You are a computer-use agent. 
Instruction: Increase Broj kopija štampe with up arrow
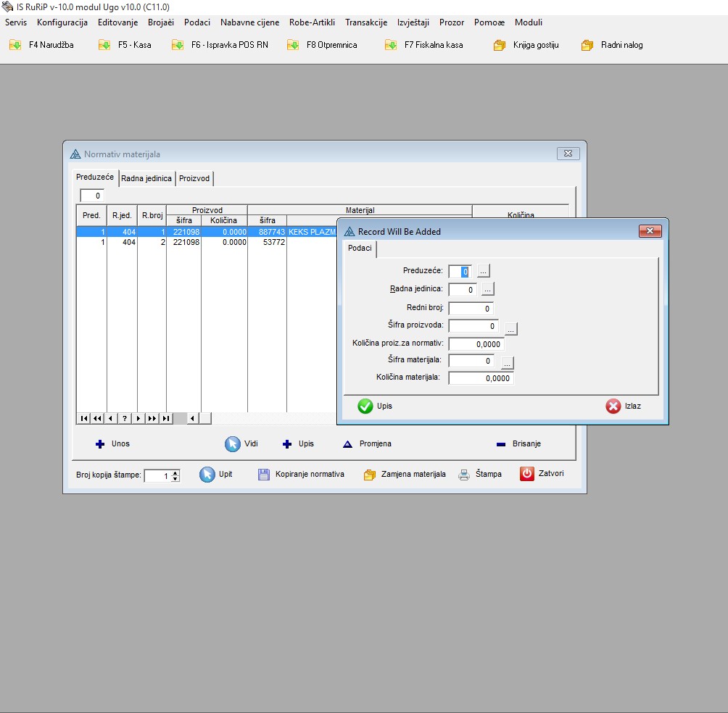point(175,472)
